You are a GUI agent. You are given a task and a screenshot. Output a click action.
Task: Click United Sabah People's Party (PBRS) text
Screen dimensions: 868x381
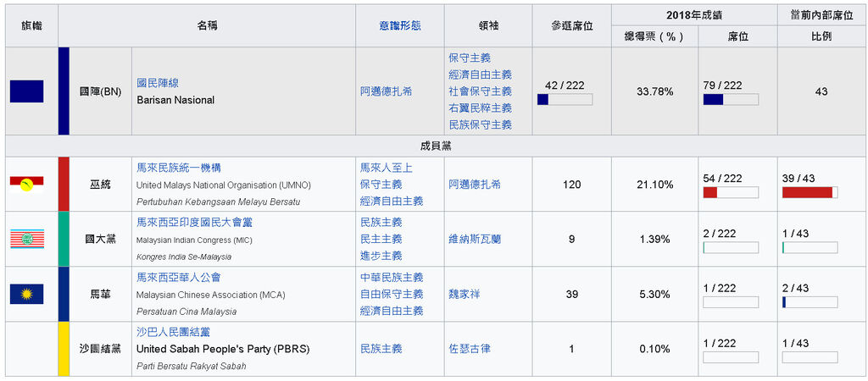[x=223, y=349]
